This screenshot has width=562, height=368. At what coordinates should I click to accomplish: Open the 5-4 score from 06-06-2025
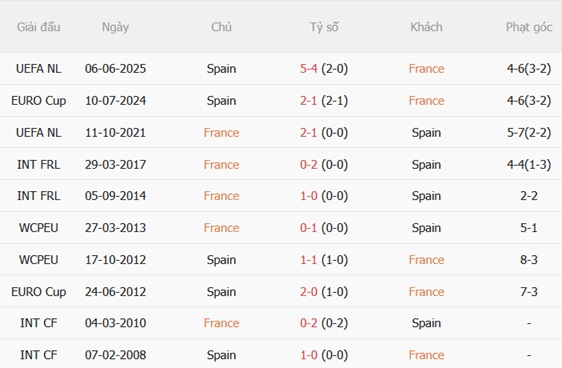(309, 68)
